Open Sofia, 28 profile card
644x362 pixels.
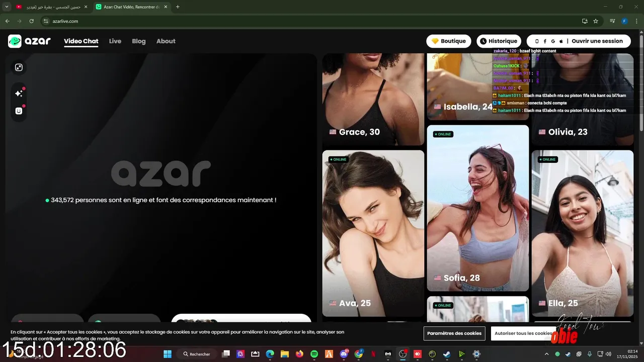coord(478,208)
